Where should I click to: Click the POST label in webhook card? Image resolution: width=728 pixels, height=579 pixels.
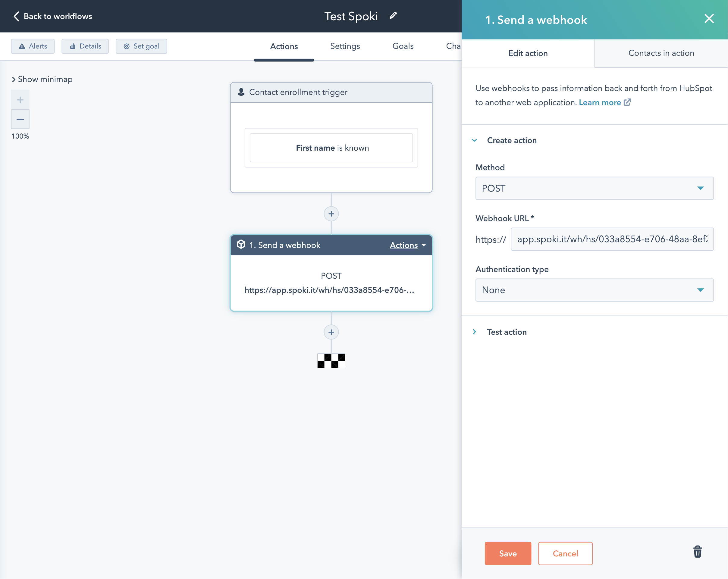(331, 276)
